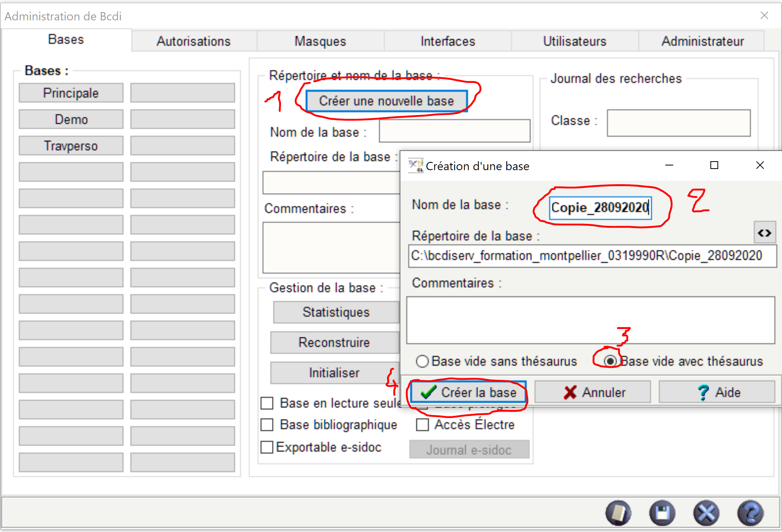Screen dimensions: 782x532
Task: Maximize the Création d'une base dialog
Action: pos(714,165)
